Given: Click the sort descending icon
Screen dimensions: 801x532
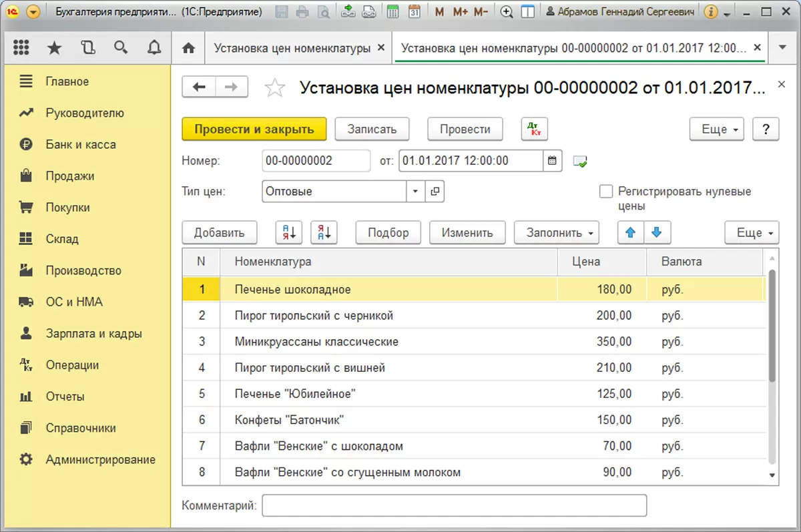Looking at the screenshot, I should tap(324, 233).
